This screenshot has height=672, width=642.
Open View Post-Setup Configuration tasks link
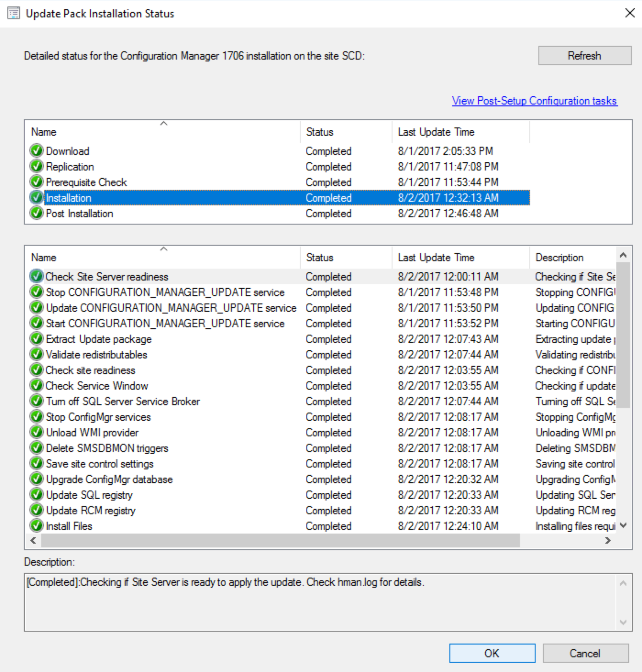[x=535, y=101]
